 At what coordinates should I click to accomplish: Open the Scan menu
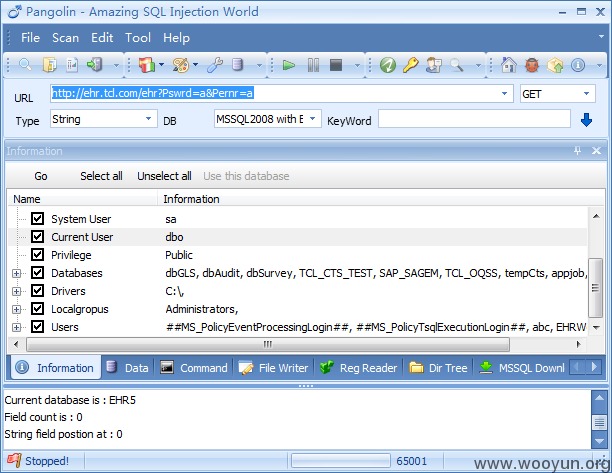click(65, 38)
